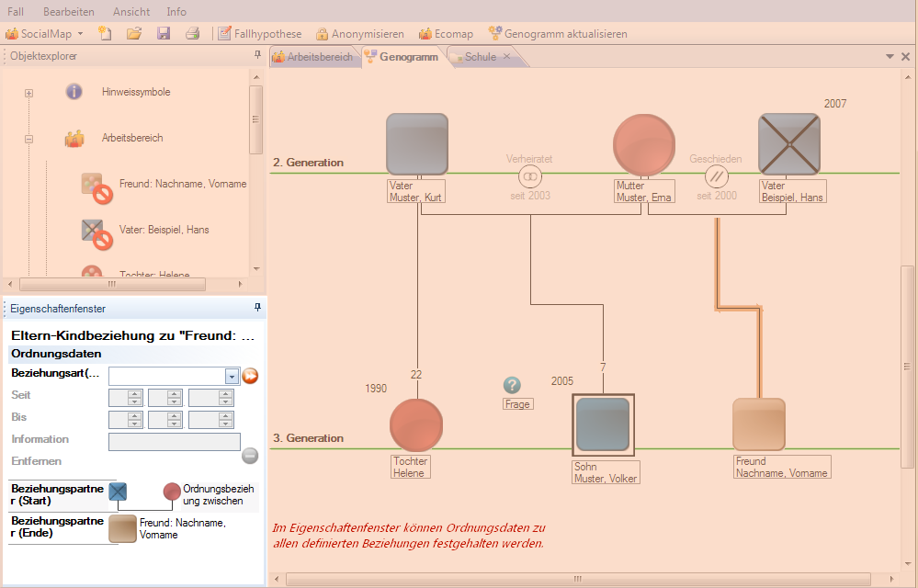Screen dimensions: 918x588
Task: Click the Beziehungspartner Start blue crossed icon
Action: click(118, 492)
